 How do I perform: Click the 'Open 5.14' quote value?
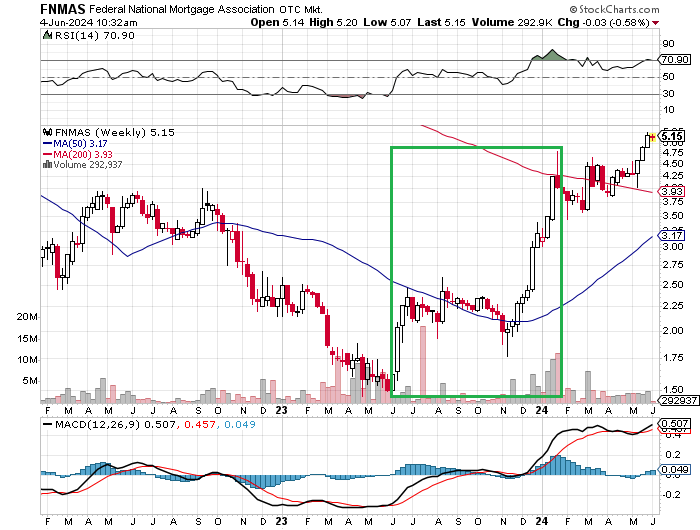click(278, 22)
